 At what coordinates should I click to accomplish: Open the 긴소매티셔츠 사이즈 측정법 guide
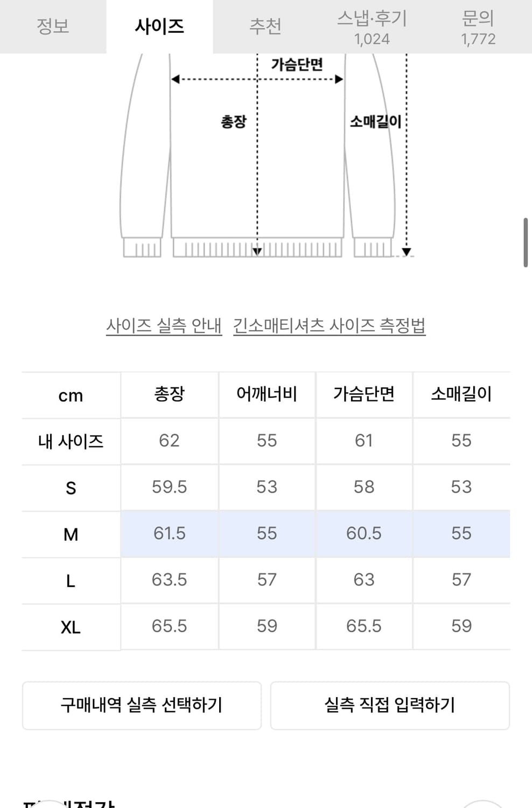click(330, 325)
